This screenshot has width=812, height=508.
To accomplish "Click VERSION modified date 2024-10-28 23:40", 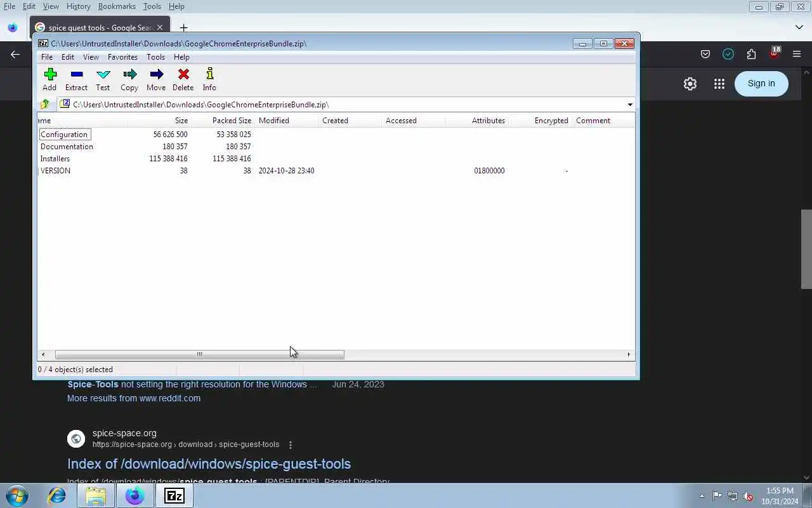I will point(286,171).
